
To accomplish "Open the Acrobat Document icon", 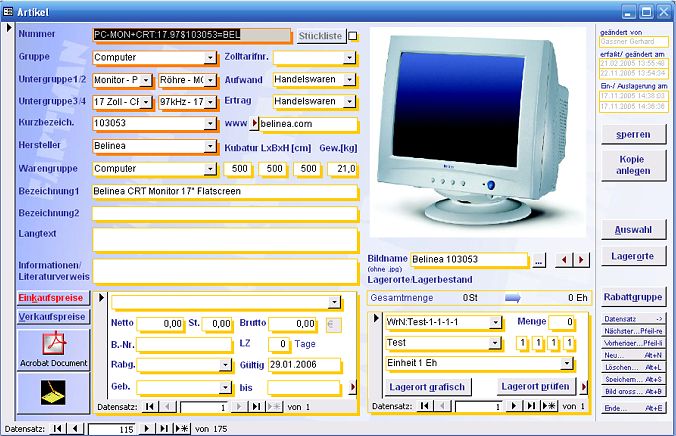I will pos(53,349).
